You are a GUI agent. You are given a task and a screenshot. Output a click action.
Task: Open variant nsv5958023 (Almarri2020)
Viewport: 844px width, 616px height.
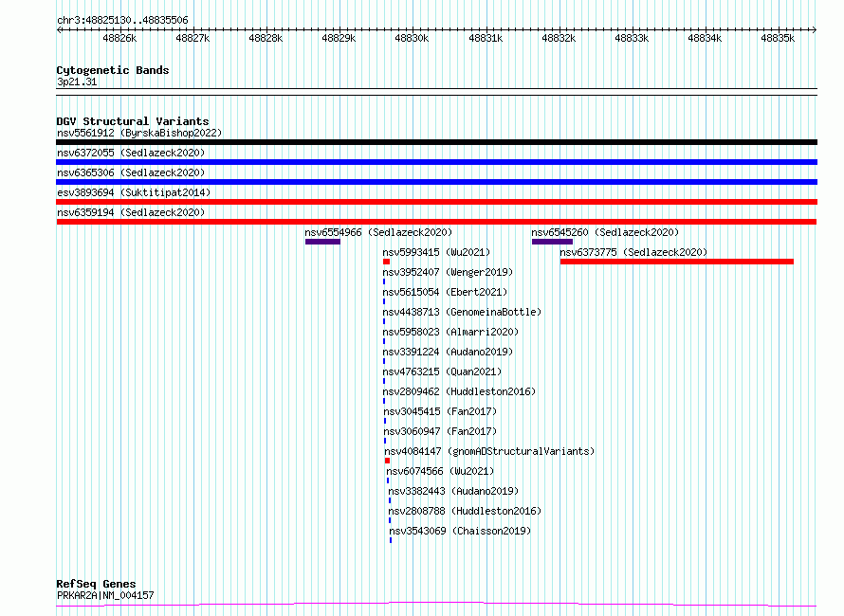[x=450, y=332]
